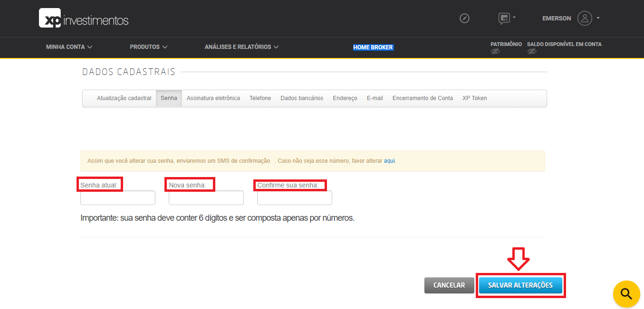Focus the Nova senha input field
Viewport: 644px width, 309px height.
(206, 197)
